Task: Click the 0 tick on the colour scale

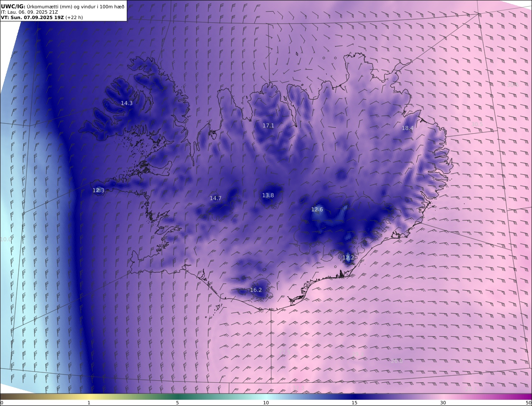Action: [x=2, y=403]
